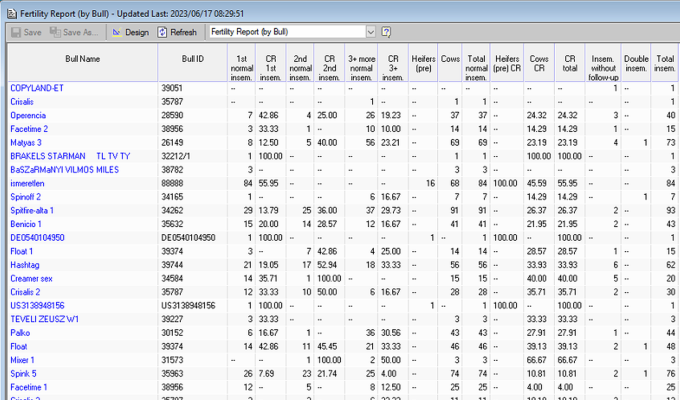Viewport: 680px width, 400px height.
Task: Click the CR total column header
Action: coord(570,64)
